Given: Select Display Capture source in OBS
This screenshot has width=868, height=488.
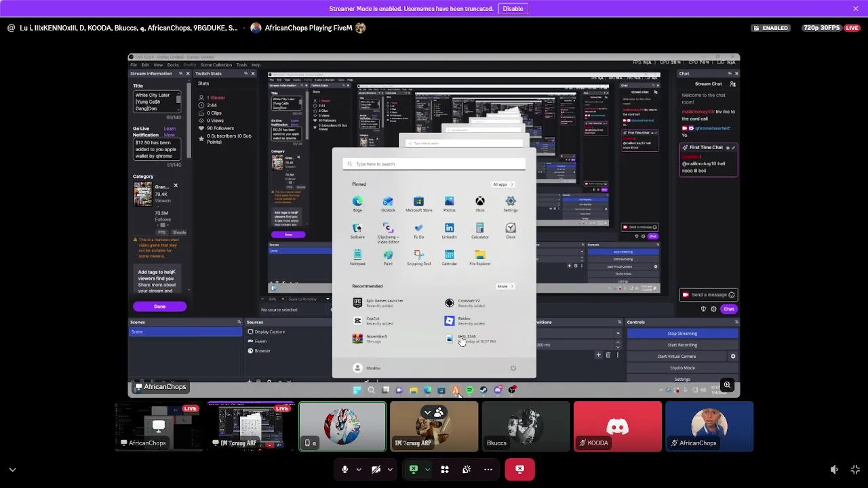Looking at the screenshot, I should pyautogui.click(x=266, y=331).
